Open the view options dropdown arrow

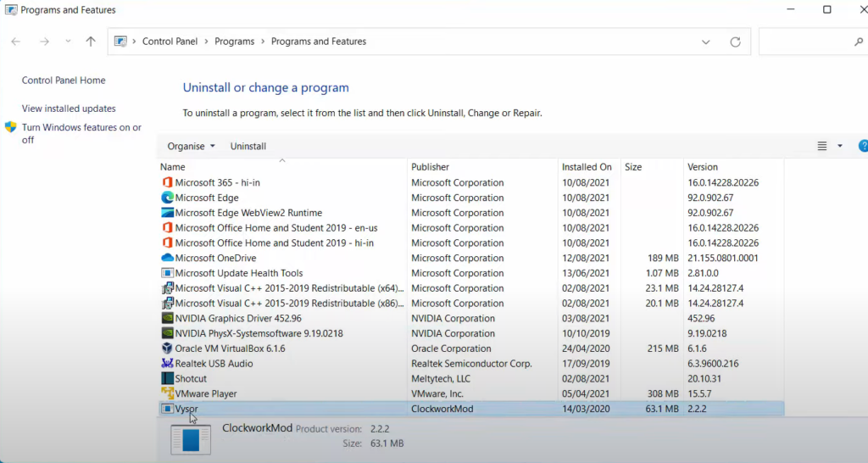(x=840, y=146)
